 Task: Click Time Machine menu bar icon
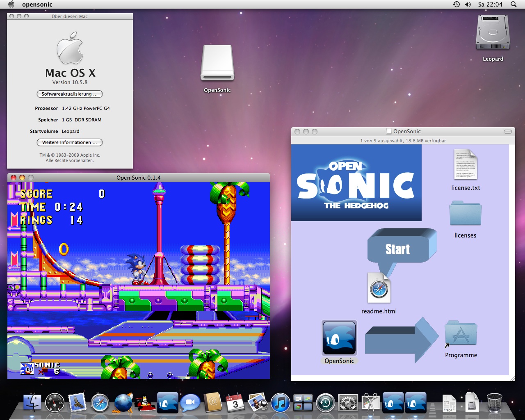[456, 5]
